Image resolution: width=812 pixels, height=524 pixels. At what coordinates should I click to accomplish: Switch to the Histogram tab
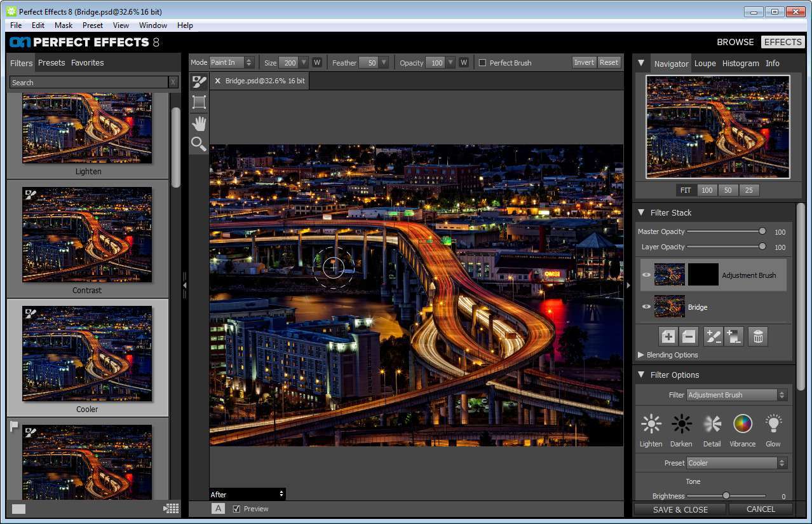point(740,64)
